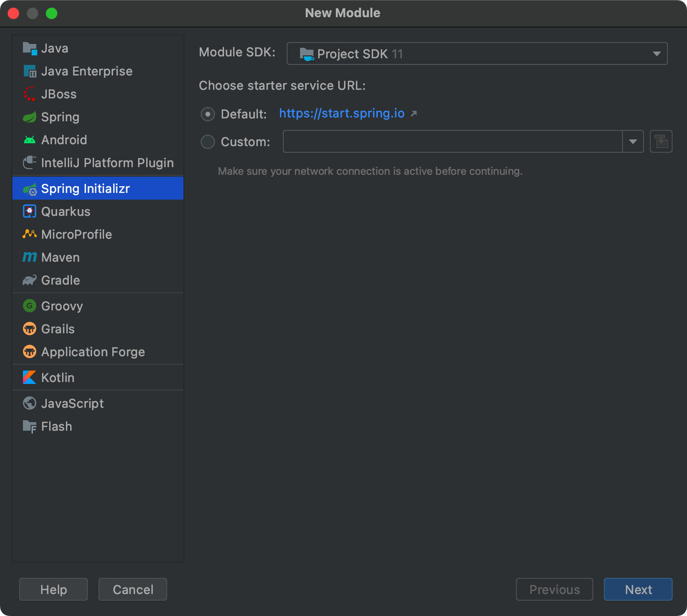
Task: Click the Java folder icon in module list
Action: (30, 48)
